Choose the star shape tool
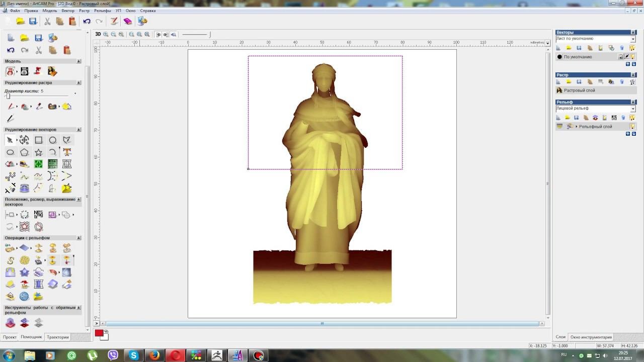Viewport: 644px width, 362px height. 38,152
